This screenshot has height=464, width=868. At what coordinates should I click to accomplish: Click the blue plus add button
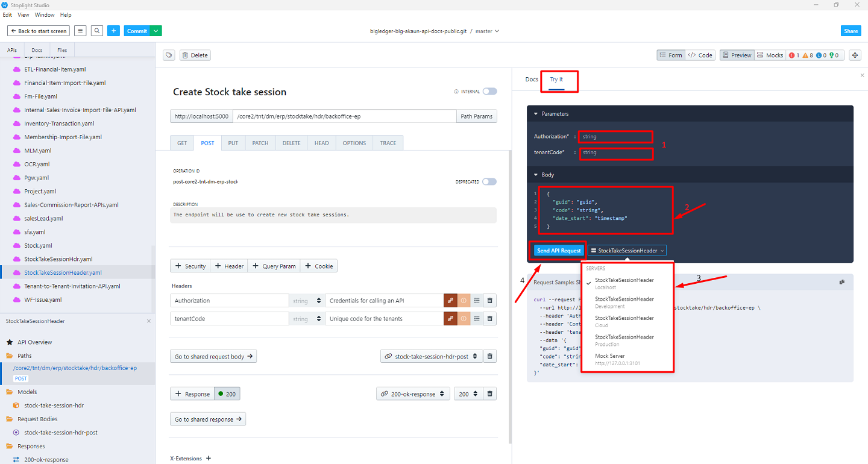pyautogui.click(x=113, y=31)
